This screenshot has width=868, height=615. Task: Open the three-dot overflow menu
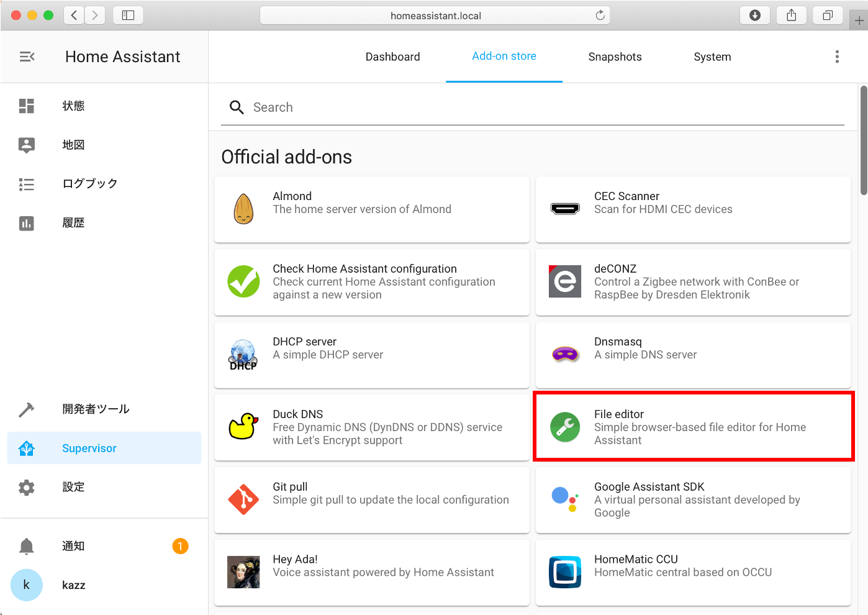tap(837, 57)
